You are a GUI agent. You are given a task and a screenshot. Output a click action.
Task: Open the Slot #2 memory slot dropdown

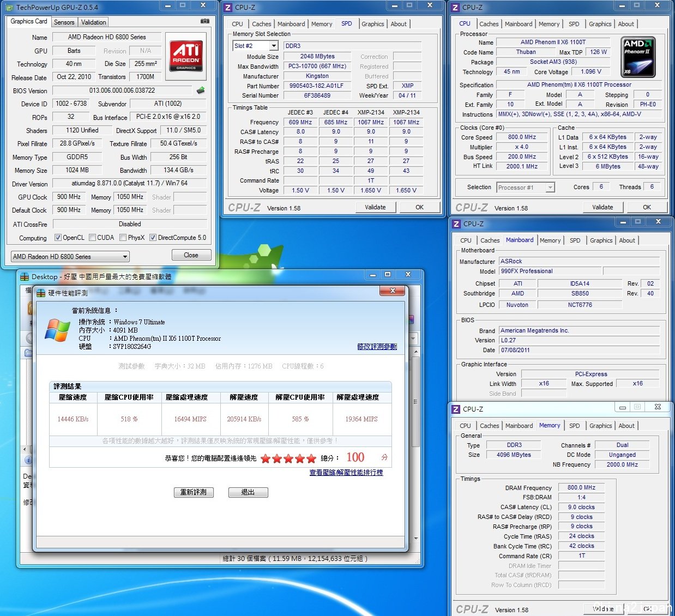(256, 46)
